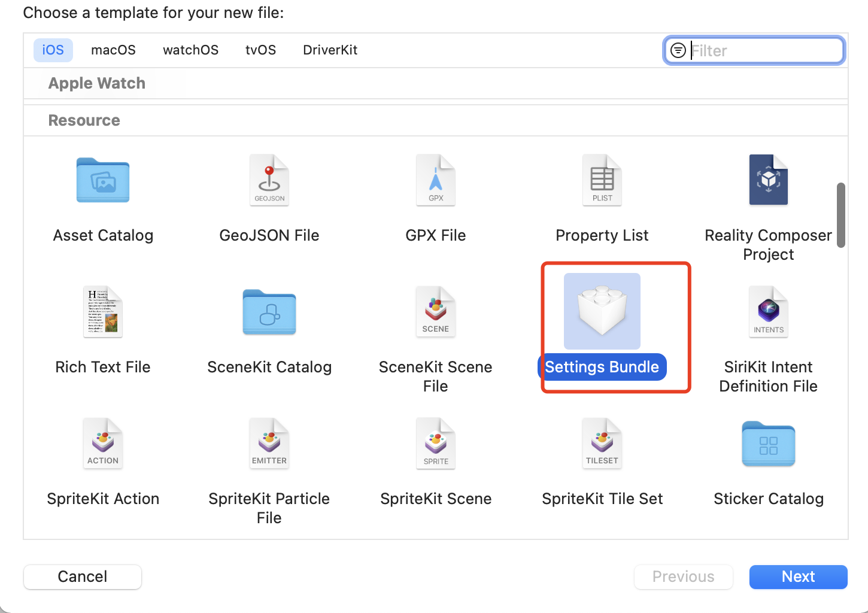Choose the Reality Composer Project icon
The height and width of the screenshot is (613, 868).
point(769,180)
